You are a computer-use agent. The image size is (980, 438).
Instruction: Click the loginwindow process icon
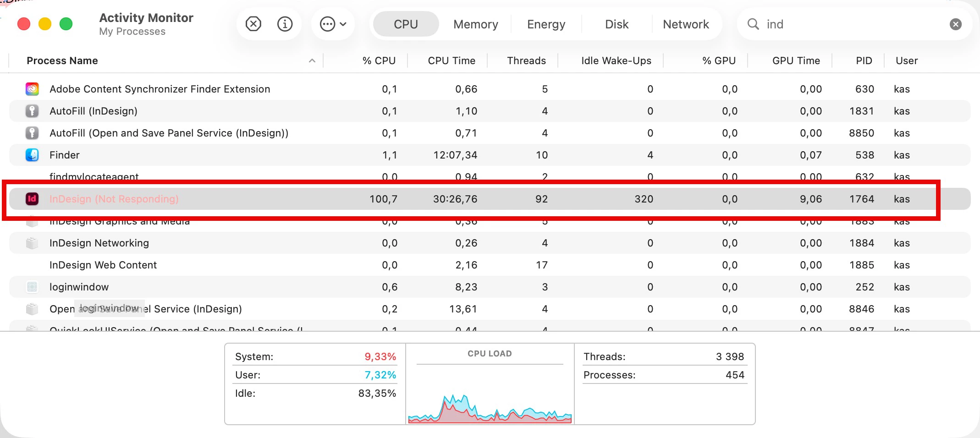pyautogui.click(x=32, y=287)
